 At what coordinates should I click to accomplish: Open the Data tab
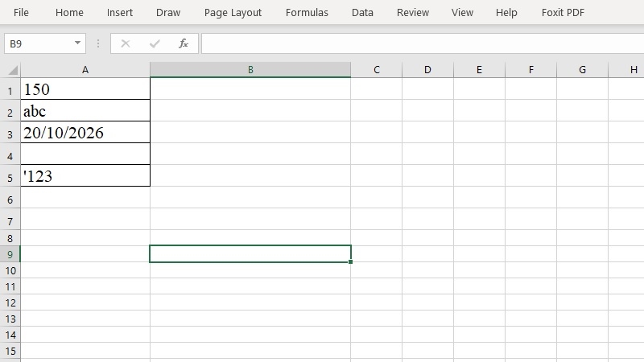coord(362,12)
